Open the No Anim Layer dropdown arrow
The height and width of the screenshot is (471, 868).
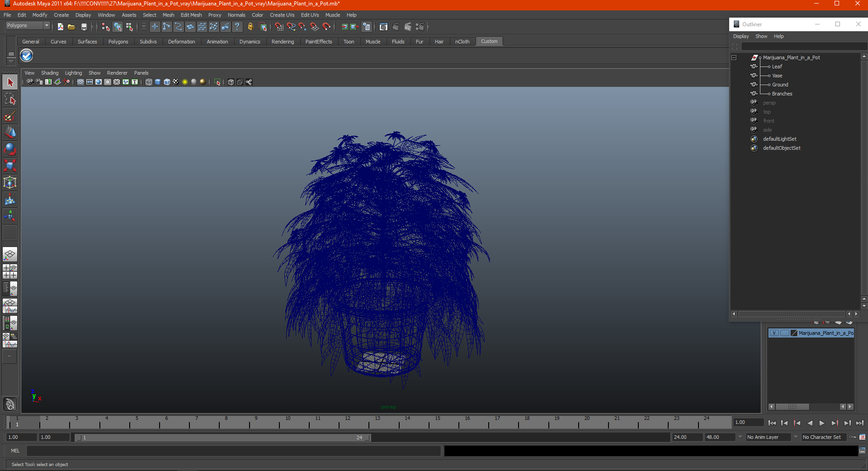[x=740, y=437]
